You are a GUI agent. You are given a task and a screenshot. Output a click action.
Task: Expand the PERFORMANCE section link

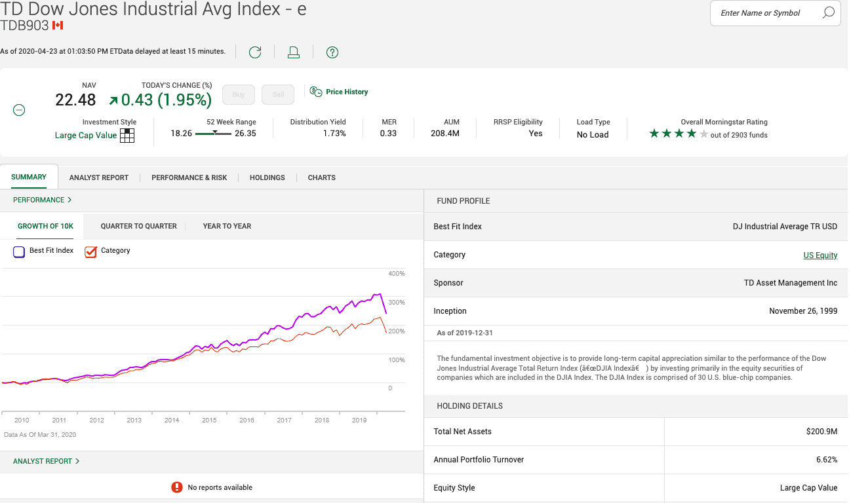click(x=43, y=200)
